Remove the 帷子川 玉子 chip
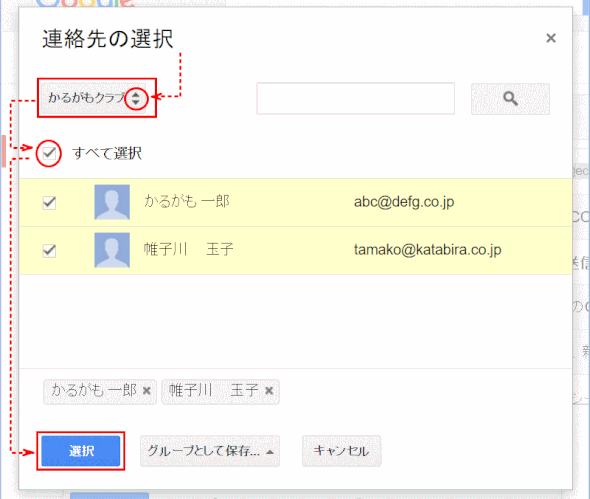 (x=269, y=391)
